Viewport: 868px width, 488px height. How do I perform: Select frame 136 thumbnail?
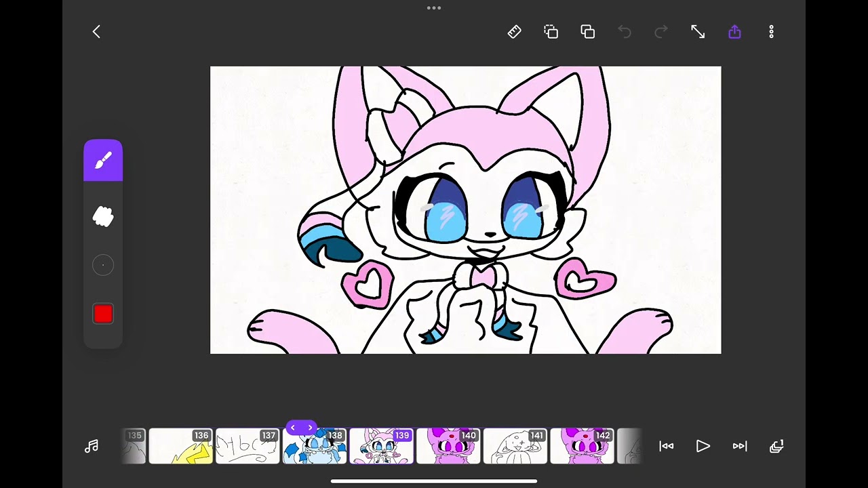click(x=180, y=446)
